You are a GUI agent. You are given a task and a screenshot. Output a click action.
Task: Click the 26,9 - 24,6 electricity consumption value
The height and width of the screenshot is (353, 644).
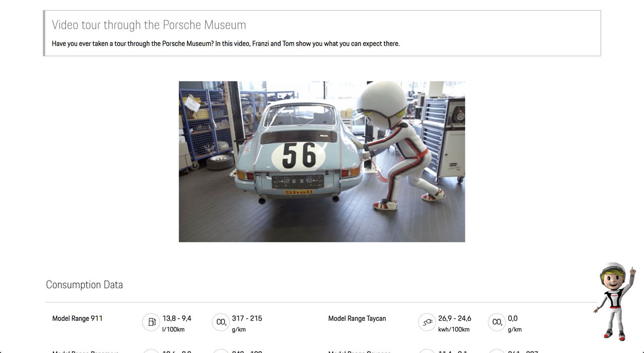click(x=455, y=318)
